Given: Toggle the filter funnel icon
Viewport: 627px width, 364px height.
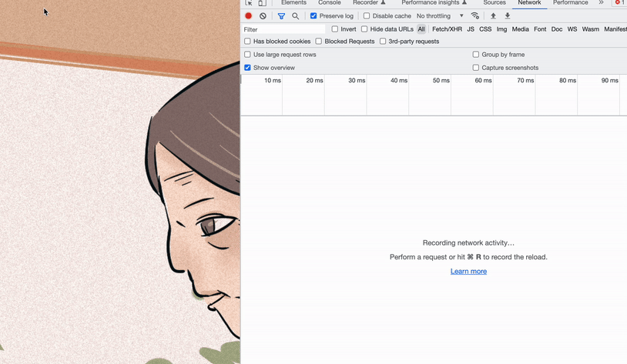Looking at the screenshot, I should 281,16.
